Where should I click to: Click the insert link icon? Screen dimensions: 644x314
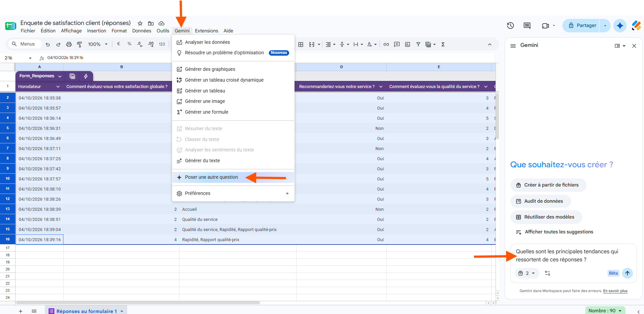(386, 44)
